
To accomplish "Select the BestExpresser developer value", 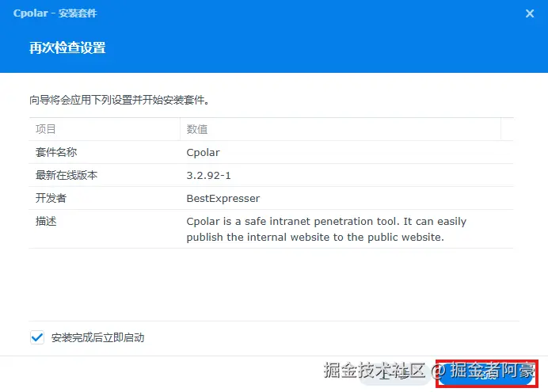I will 223,199.
